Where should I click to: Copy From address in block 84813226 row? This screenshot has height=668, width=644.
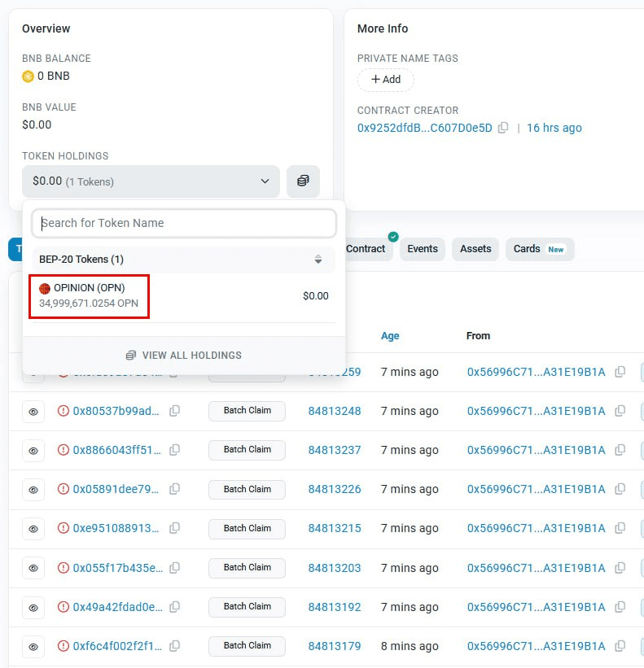620,489
